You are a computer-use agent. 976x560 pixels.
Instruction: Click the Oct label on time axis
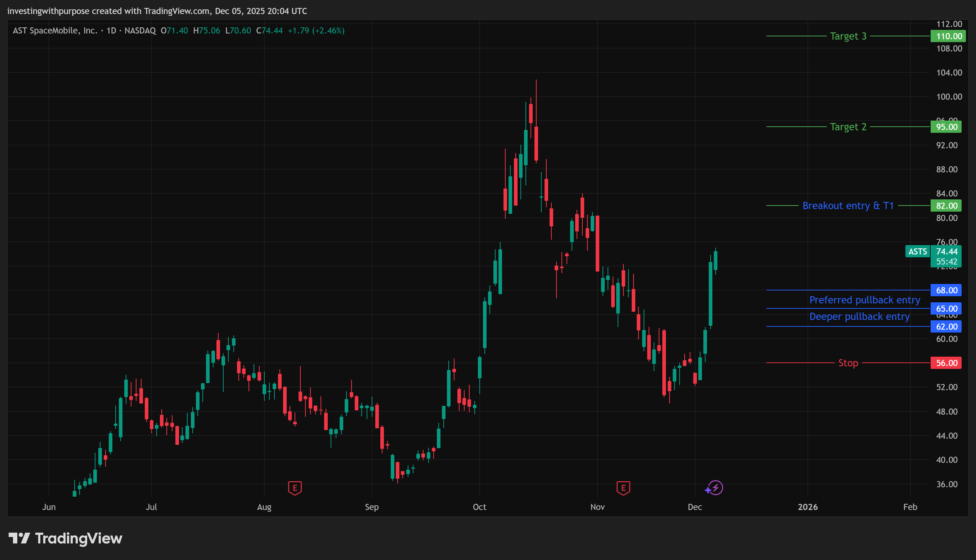click(x=479, y=506)
